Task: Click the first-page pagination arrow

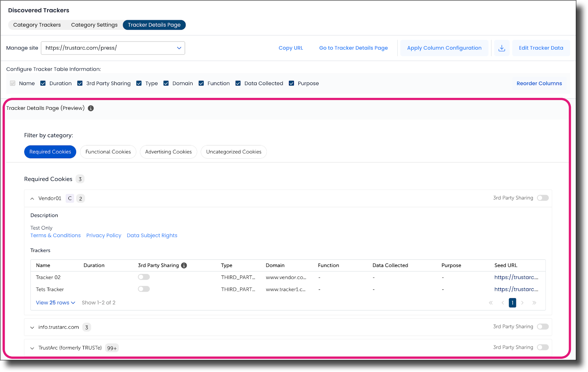Action: (491, 303)
